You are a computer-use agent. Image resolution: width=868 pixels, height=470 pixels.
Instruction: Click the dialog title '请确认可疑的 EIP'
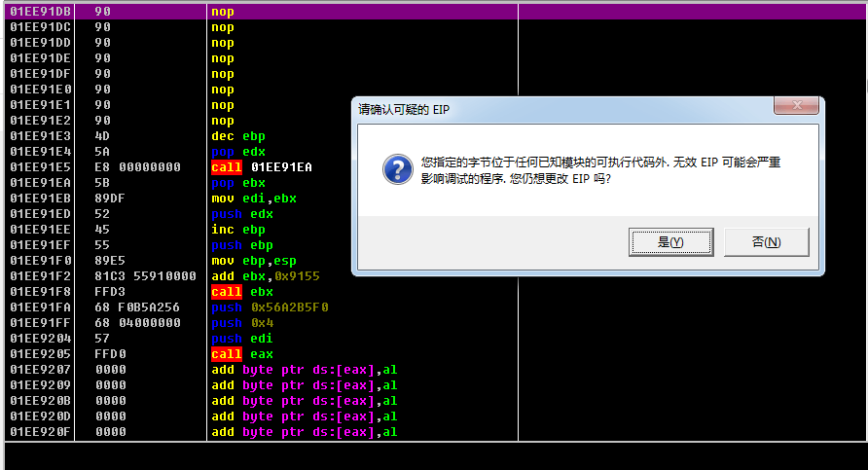(404, 110)
